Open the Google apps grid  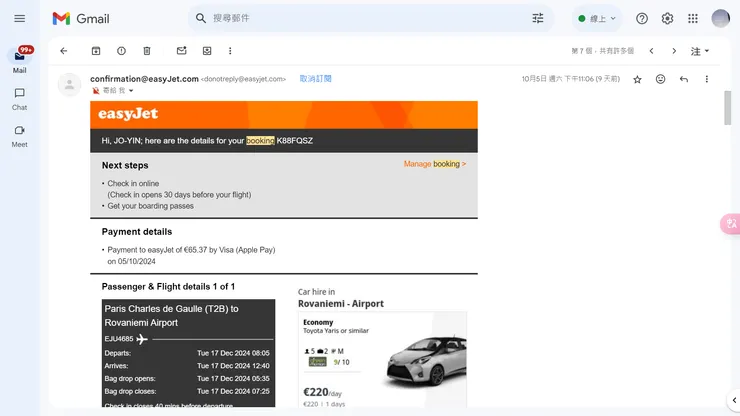pyautogui.click(x=692, y=18)
